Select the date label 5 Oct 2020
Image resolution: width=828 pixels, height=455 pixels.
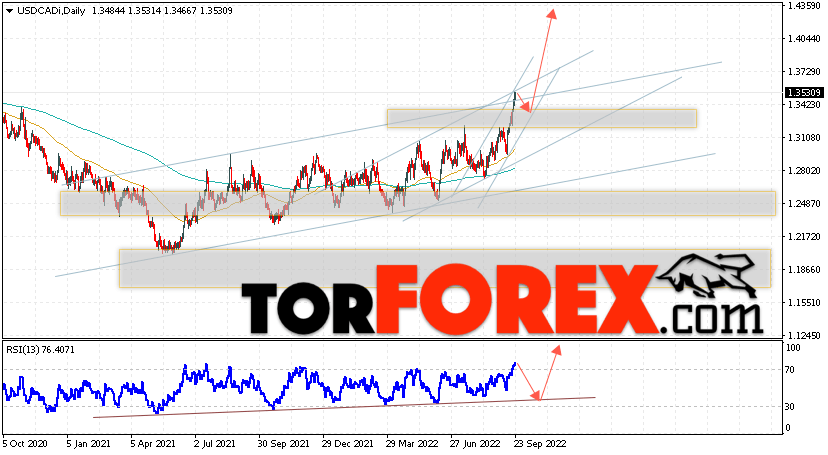tap(25, 443)
